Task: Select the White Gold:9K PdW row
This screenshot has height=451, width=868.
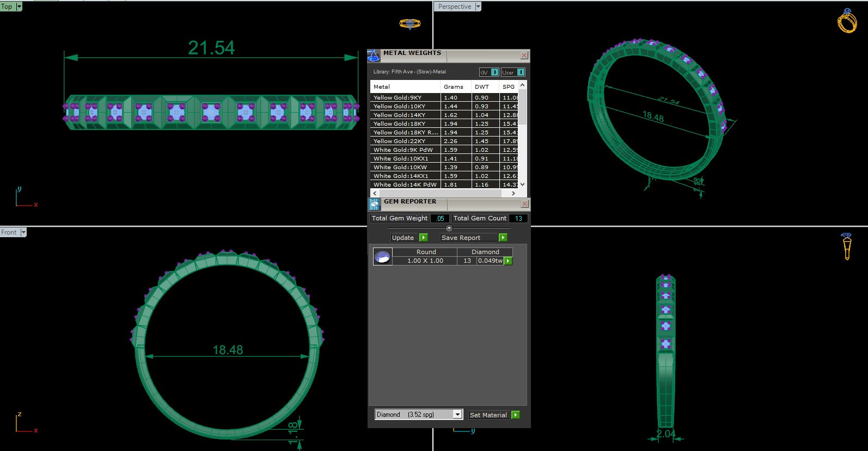Action: 444,150
